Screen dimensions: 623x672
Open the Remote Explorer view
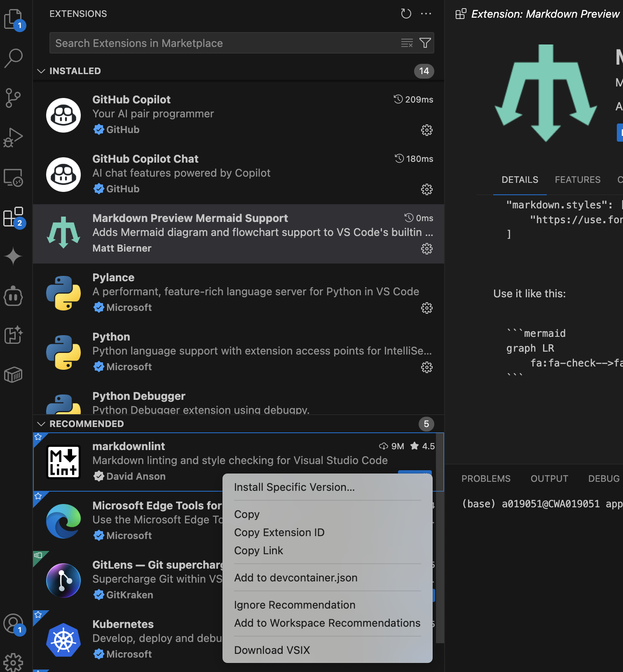click(x=13, y=177)
